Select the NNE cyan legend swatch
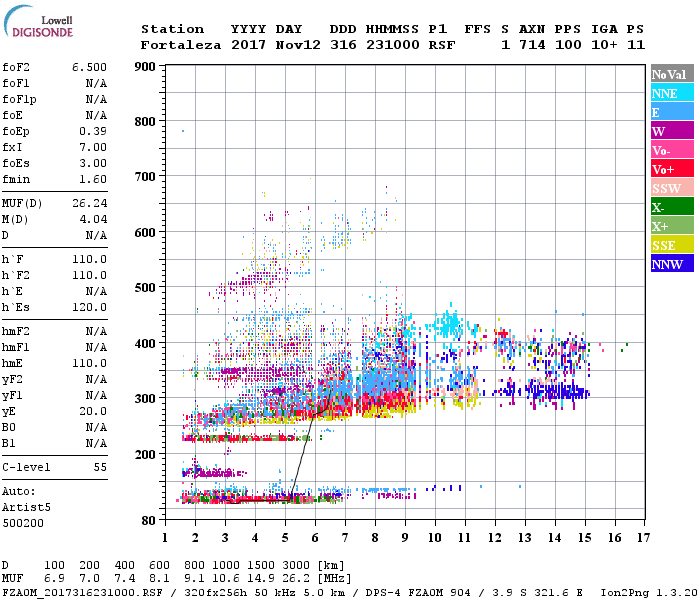Viewport: 700px width, 600px height. tap(672, 93)
